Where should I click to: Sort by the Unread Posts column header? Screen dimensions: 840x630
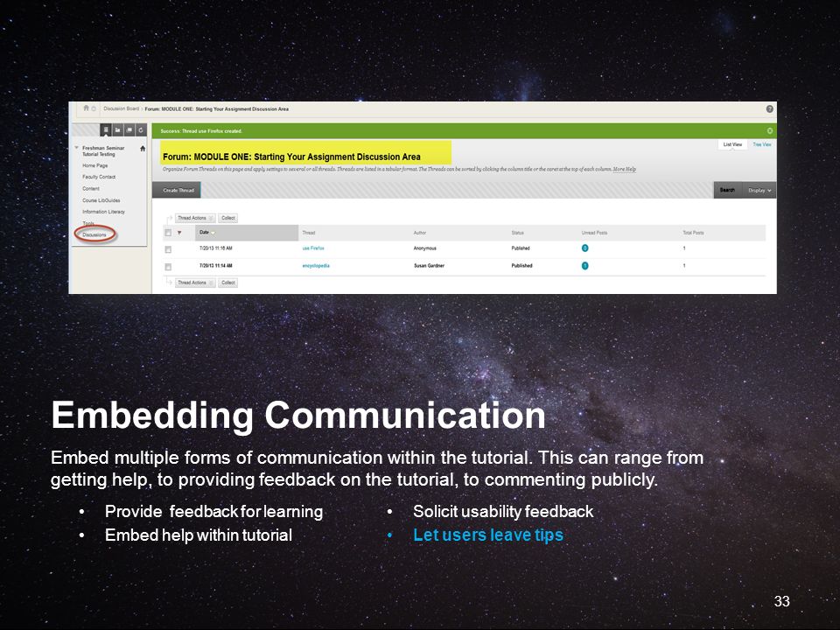[x=594, y=233]
